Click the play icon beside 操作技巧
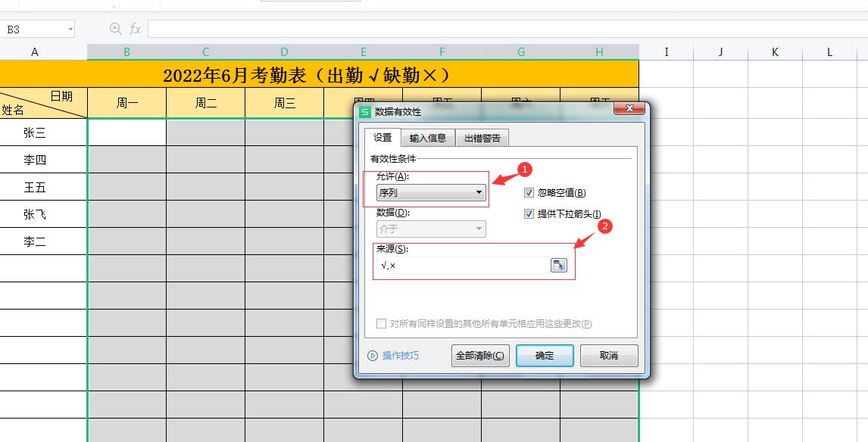 tap(373, 356)
